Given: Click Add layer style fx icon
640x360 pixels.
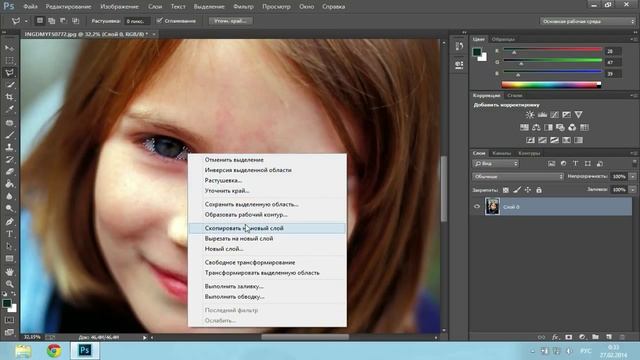Looking at the screenshot, I should pyautogui.click(x=555, y=337).
